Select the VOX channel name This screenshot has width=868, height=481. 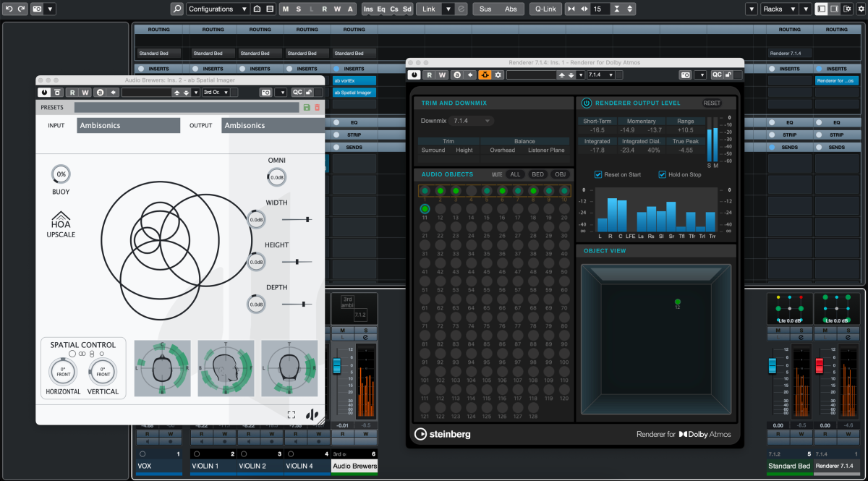click(159, 467)
